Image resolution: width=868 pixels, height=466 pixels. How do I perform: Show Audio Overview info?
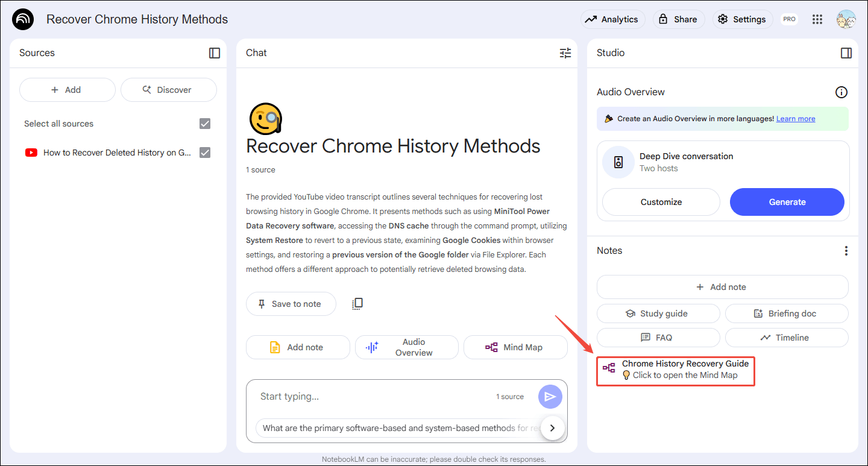click(841, 92)
